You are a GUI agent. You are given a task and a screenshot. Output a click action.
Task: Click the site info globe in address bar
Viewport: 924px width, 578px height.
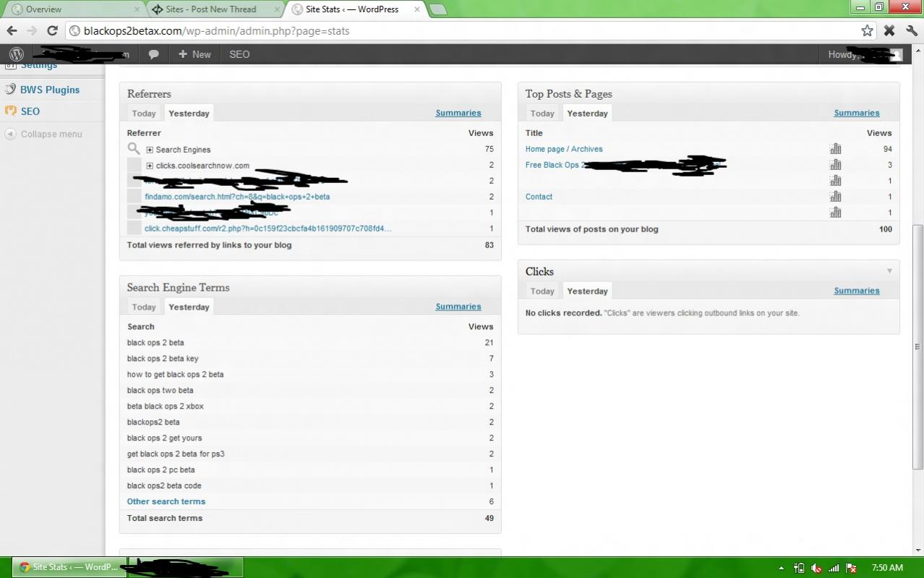coord(74,31)
